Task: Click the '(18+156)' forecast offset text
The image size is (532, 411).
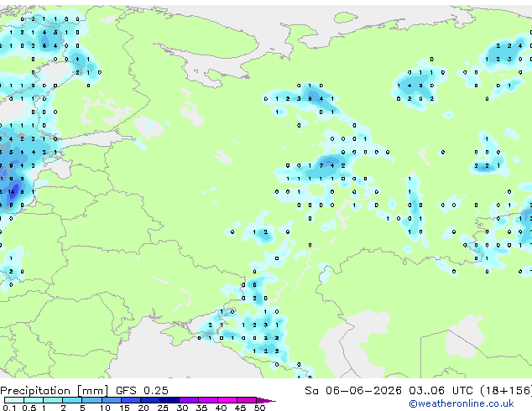Action: tap(506, 391)
